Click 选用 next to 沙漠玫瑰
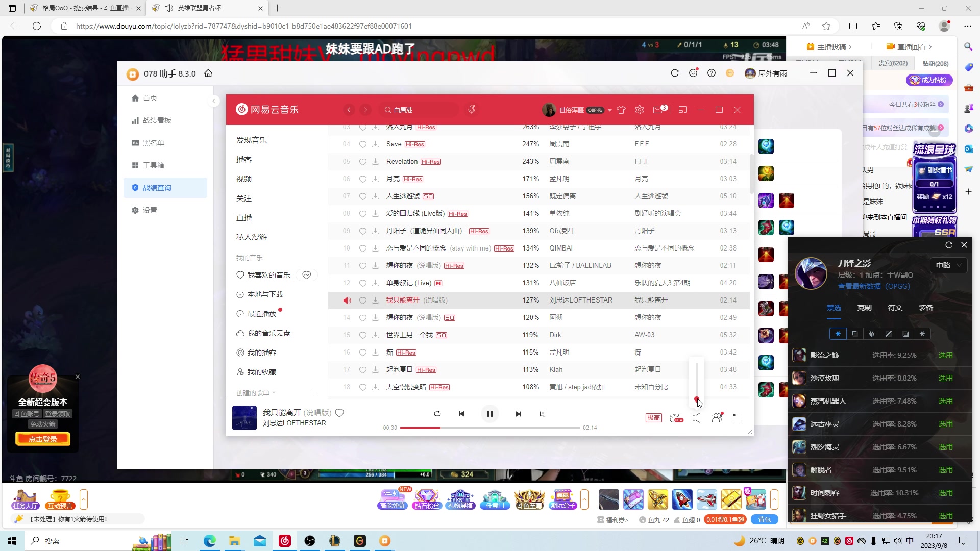 pyautogui.click(x=945, y=378)
